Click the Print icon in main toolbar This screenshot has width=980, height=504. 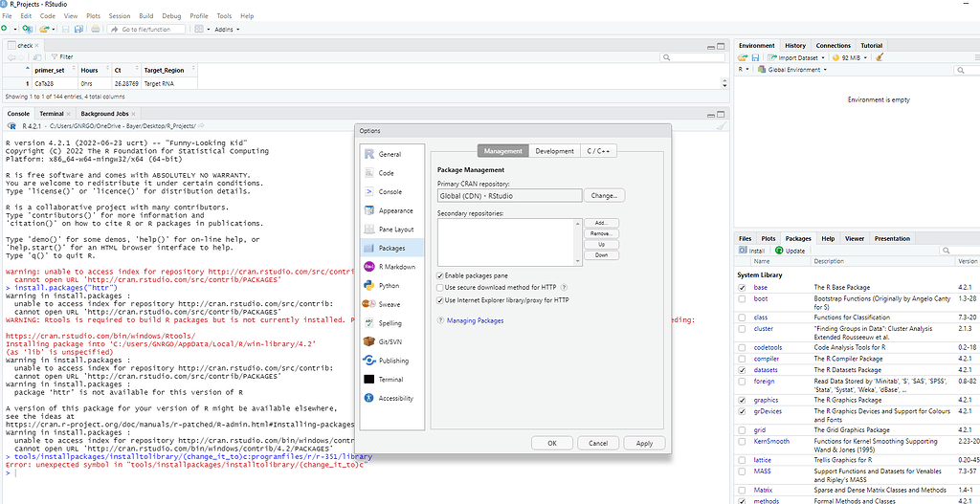[x=95, y=29]
